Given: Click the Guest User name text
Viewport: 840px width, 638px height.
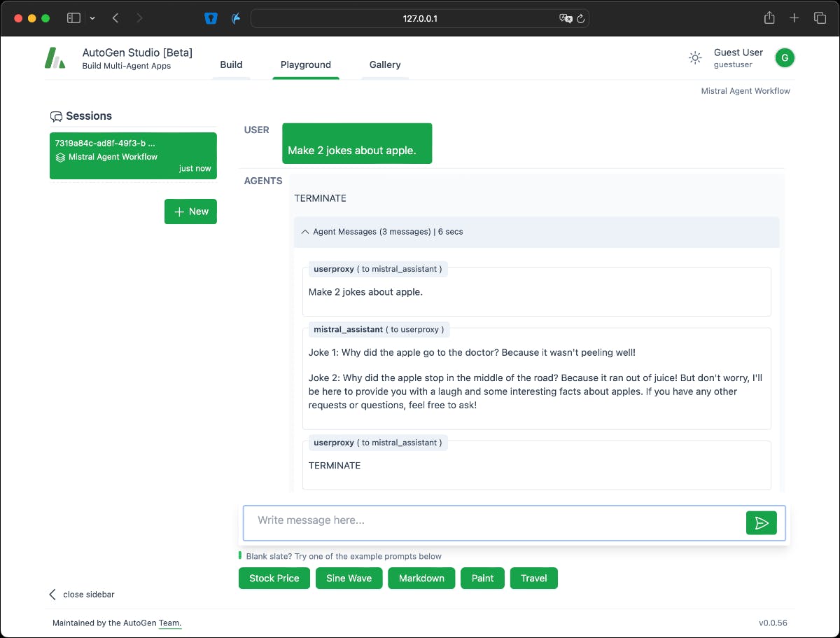Looking at the screenshot, I should [738, 53].
